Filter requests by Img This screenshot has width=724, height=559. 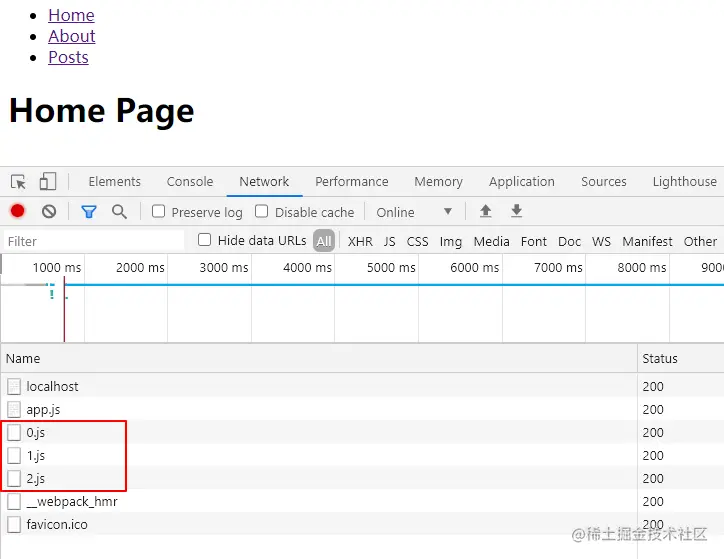click(x=451, y=241)
